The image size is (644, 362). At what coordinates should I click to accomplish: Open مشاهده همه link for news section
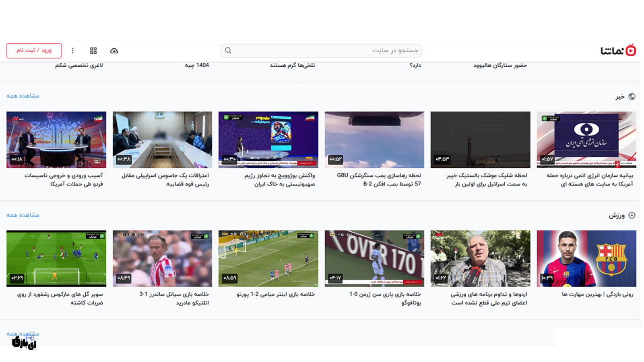pos(23,96)
